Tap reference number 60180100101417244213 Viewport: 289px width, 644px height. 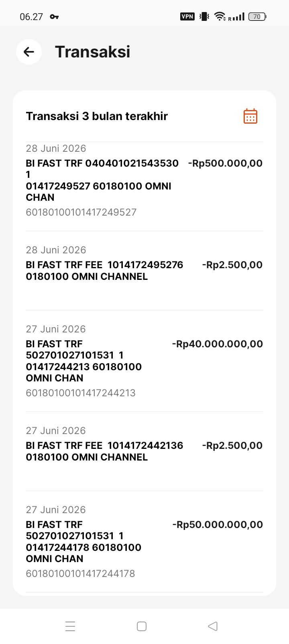click(x=81, y=393)
